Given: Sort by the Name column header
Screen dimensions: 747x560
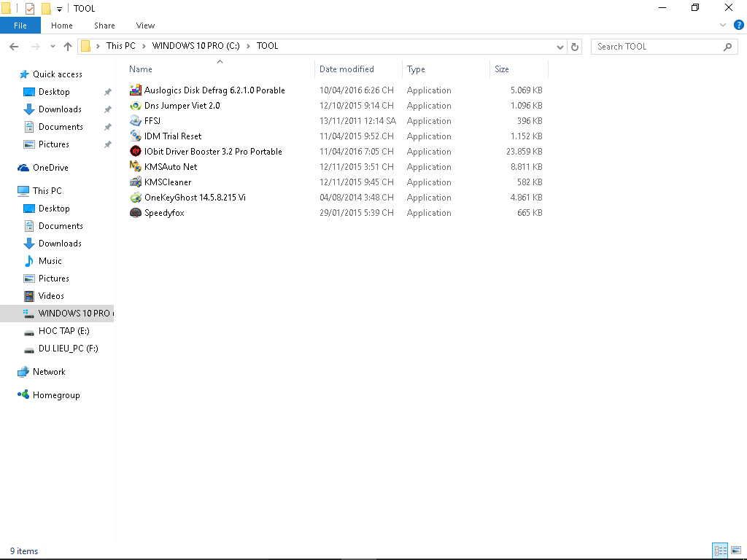Looking at the screenshot, I should point(220,69).
